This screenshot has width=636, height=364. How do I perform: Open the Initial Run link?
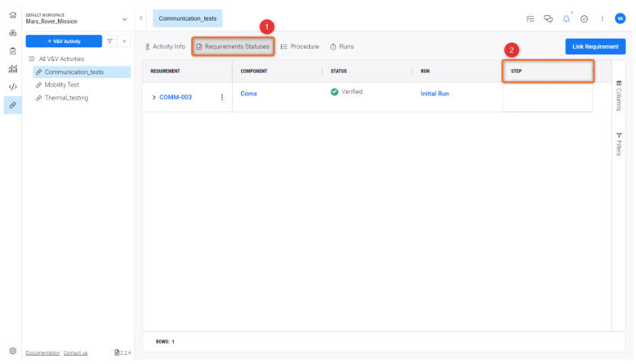coord(435,93)
